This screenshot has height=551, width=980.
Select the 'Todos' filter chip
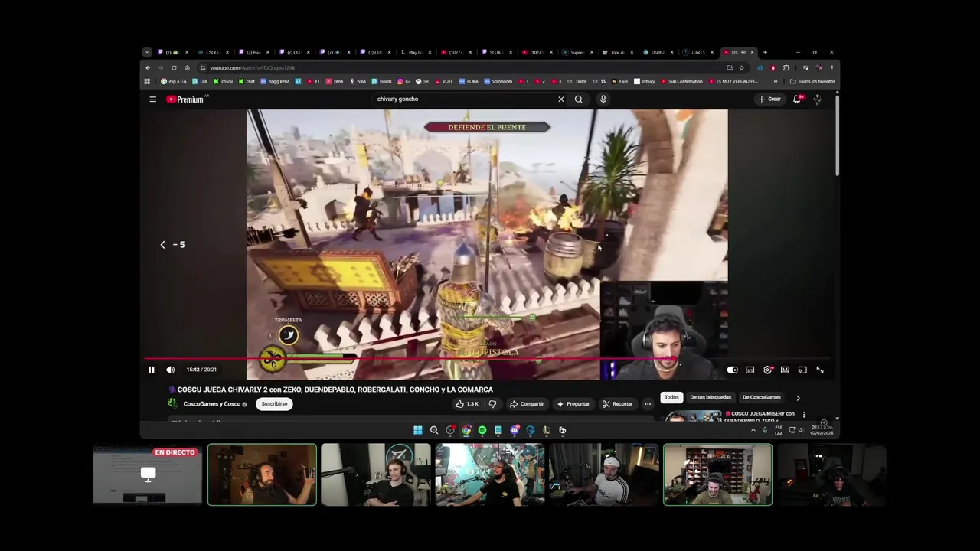(671, 397)
